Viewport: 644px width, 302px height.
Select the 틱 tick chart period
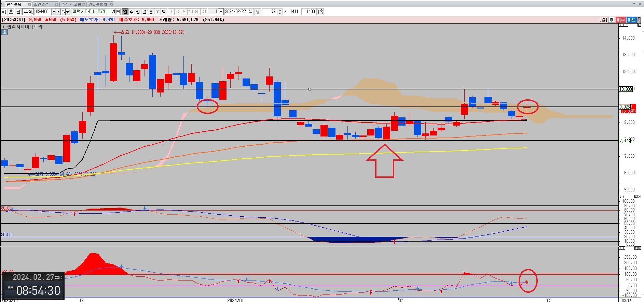pos(164,12)
